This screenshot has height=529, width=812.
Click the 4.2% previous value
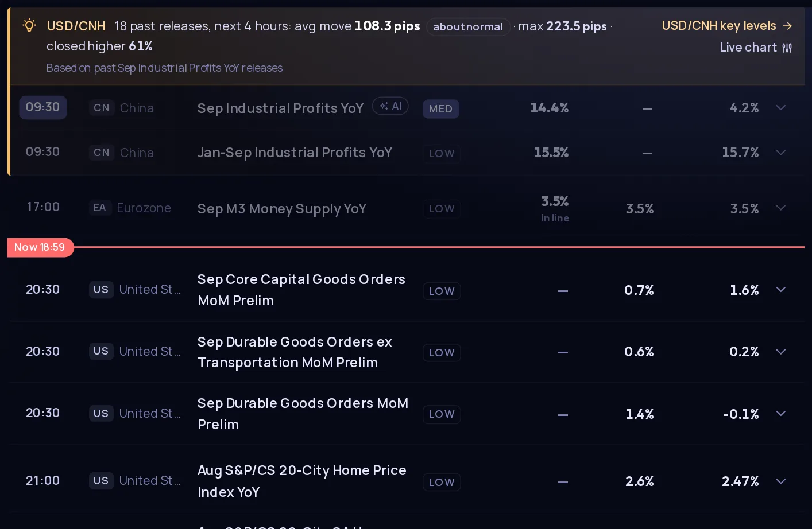coord(744,108)
